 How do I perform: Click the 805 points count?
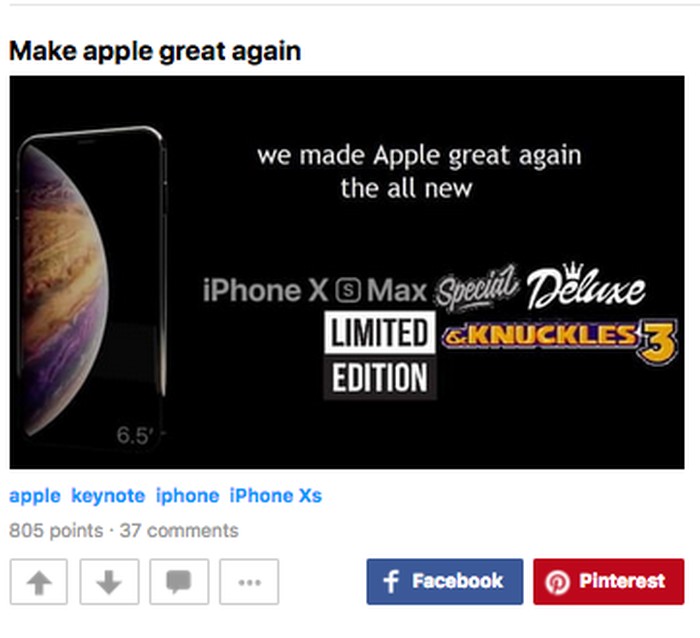point(56,530)
